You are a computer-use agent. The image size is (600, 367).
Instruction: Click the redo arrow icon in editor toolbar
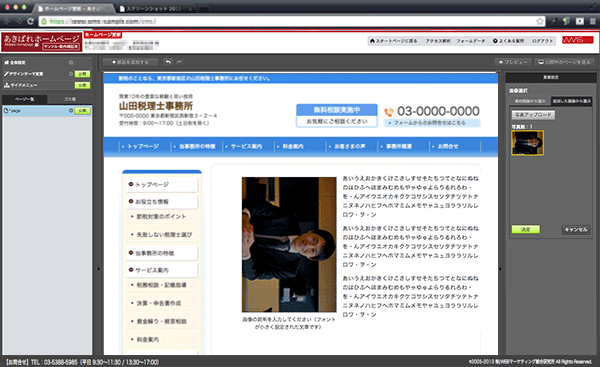pyautogui.click(x=179, y=62)
